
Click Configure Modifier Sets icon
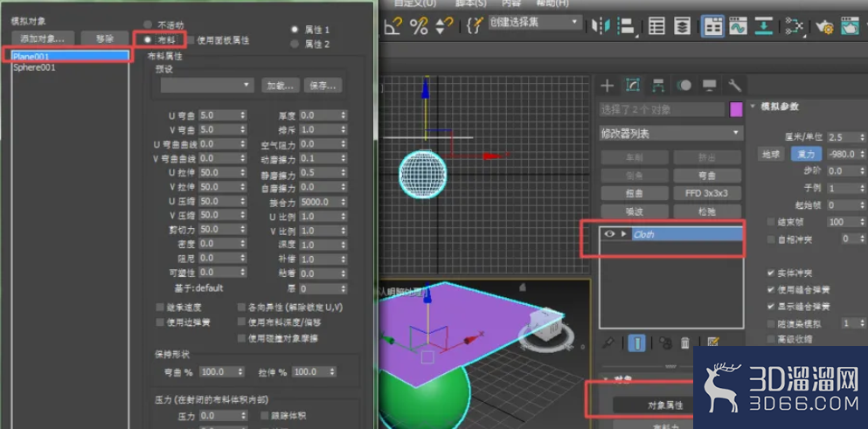pyautogui.click(x=713, y=343)
